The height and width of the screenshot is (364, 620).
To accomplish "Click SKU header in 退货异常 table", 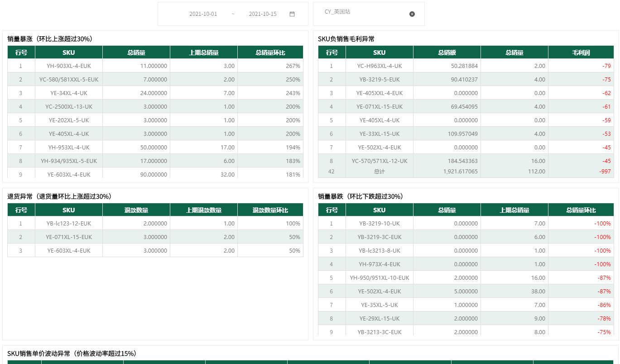I will [69, 210].
